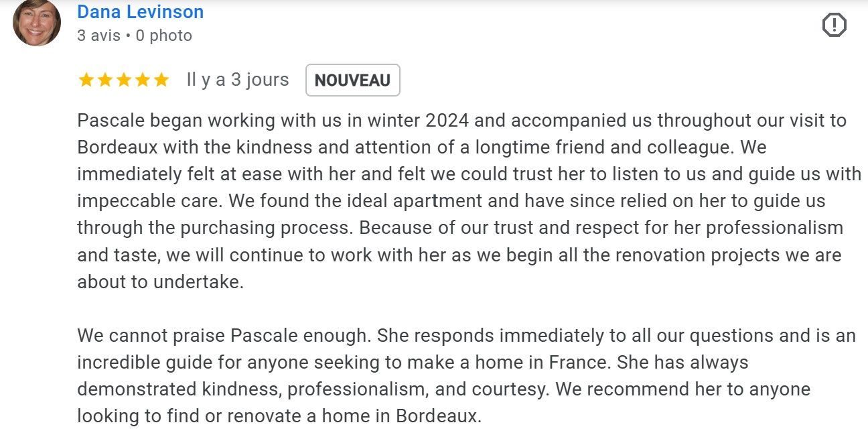
Task: Click the "Il y a 3 jours" timestamp
Action: pos(237,80)
